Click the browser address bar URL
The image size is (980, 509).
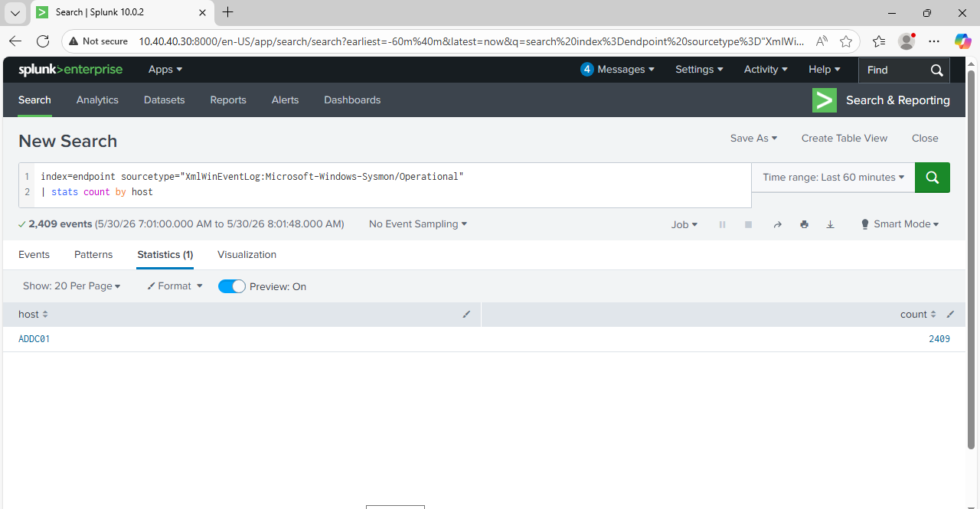[471, 41]
